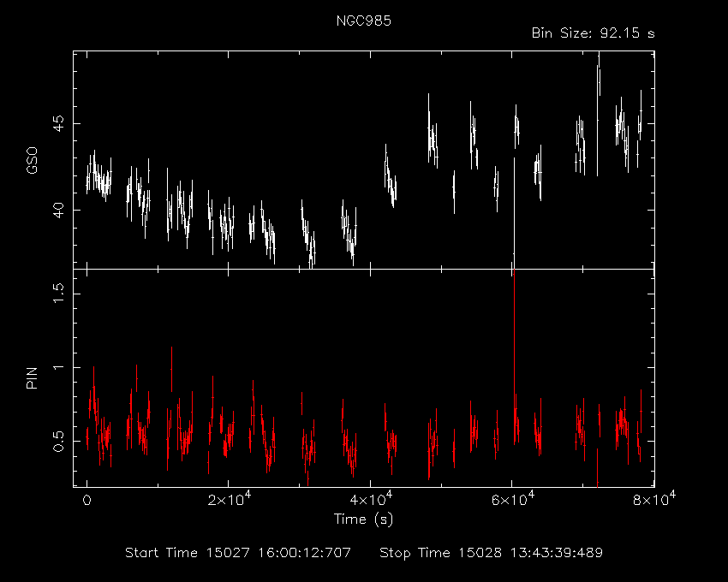The image size is (728, 582).
Task: Click the time tick label 0
Action: (x=87, y=501)
